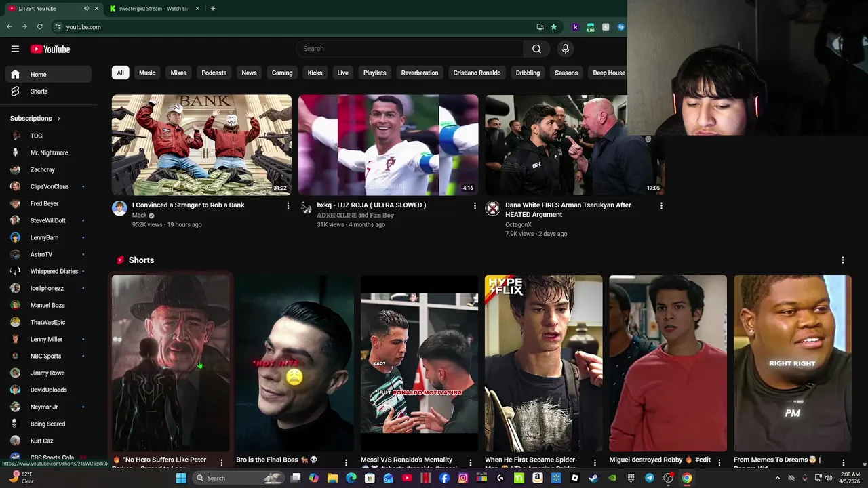The height and width of the screenshot is (488, 868).
Task: Open the Ronaldo LUZ ROJA video thumbnail
Action: 388,145
